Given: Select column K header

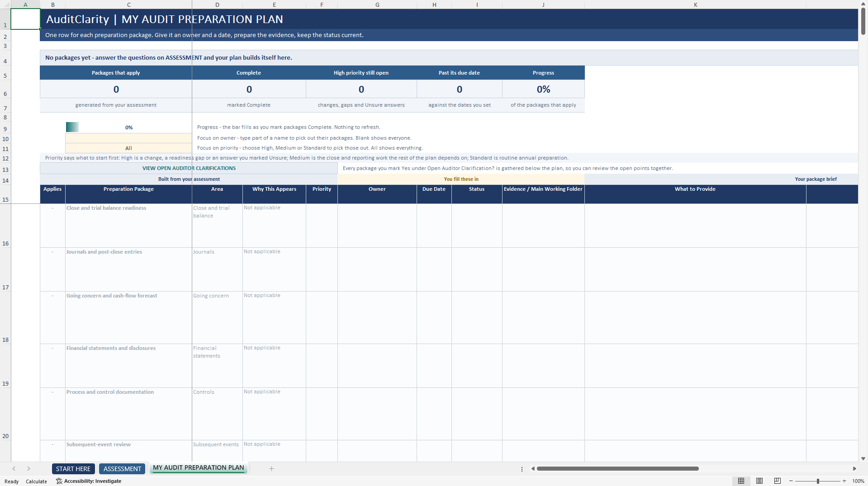Looking at the screenshot, I should point(695,5).
